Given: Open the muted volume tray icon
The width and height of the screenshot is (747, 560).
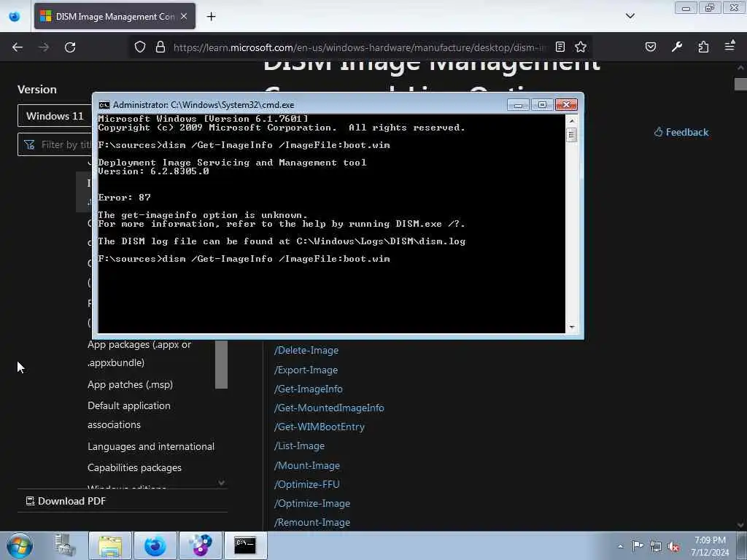Looking at the screenshot, I should pyautogui.click(x=673, y=546).
